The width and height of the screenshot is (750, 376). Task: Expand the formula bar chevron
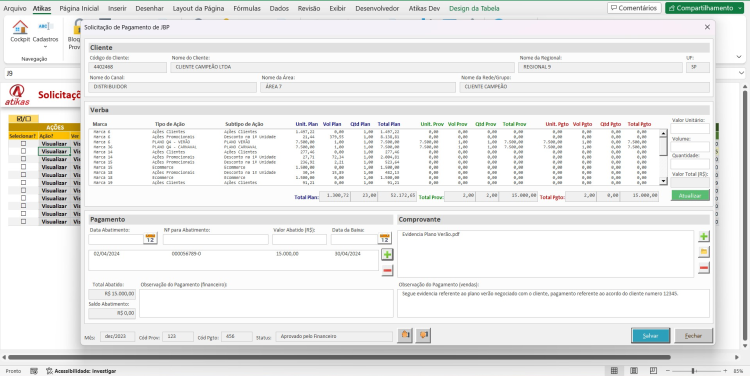[x=741, y=73]
